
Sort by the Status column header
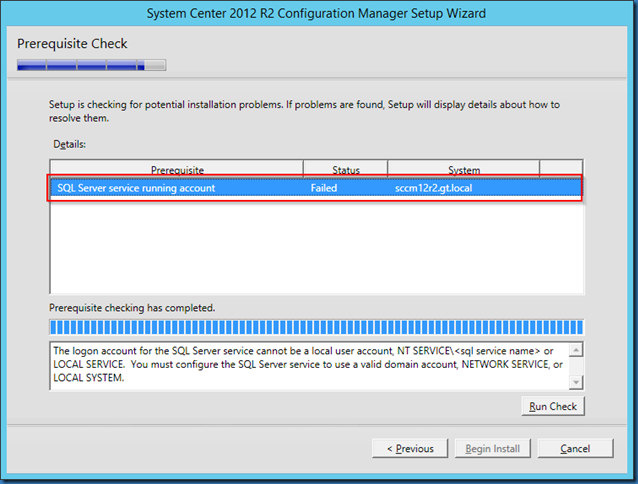pyautogui.click(x=346, y=170)
